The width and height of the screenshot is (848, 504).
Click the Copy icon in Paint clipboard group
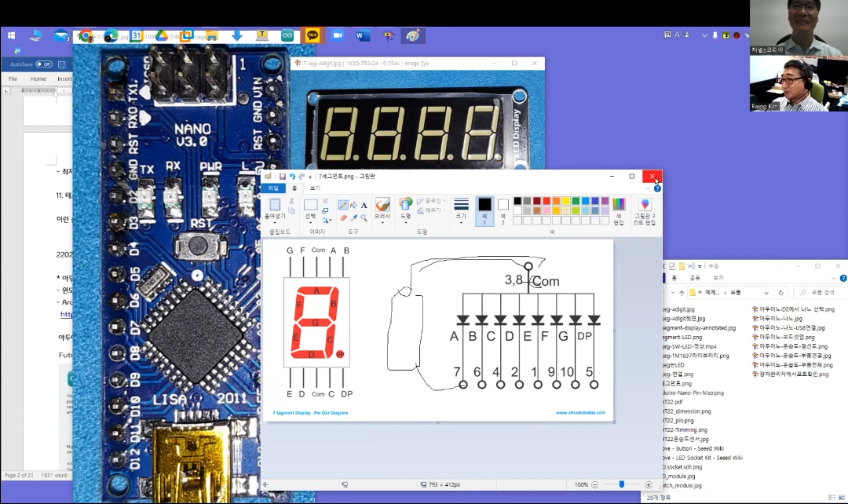point(291,211)
